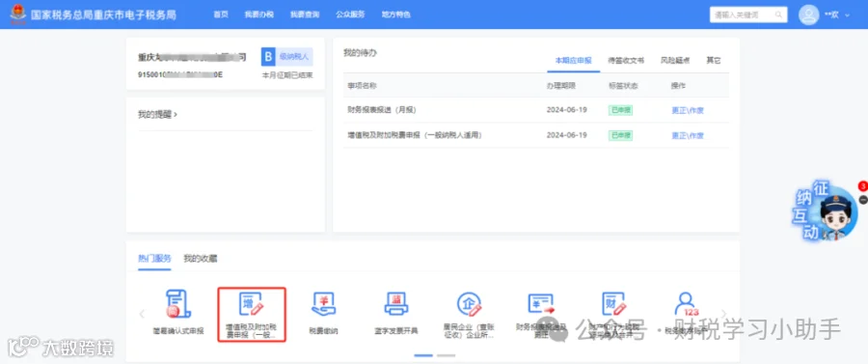Expand 我的提醒 section
868x364 pixels.
(x=157, y=115)
